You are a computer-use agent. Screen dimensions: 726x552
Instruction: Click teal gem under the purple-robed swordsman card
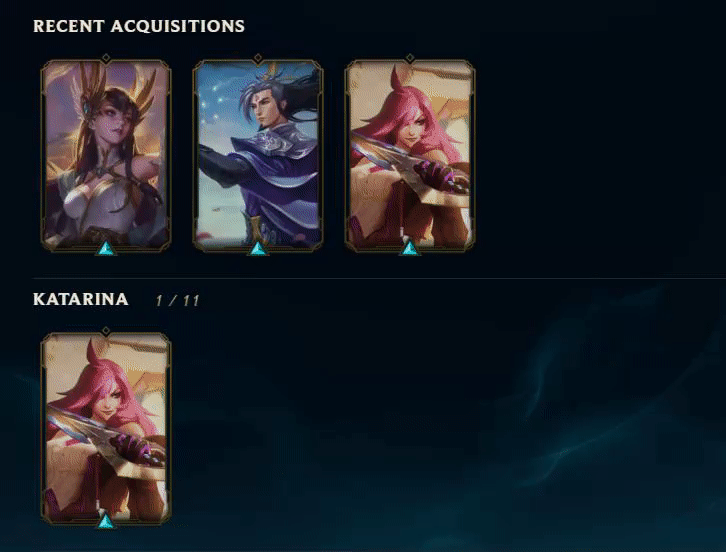[x=258, y=249]
